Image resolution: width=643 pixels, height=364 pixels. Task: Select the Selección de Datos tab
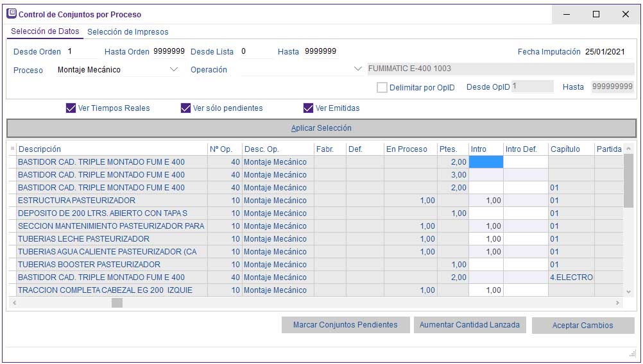45,31
